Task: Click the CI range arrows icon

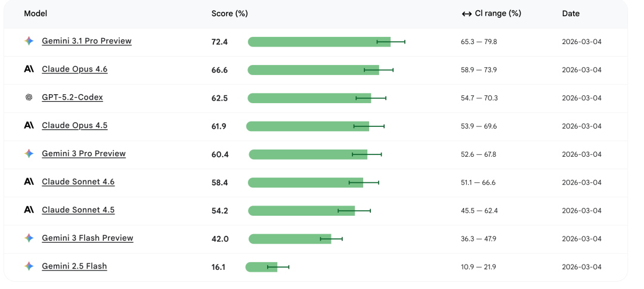Action: tap(467, 14)
